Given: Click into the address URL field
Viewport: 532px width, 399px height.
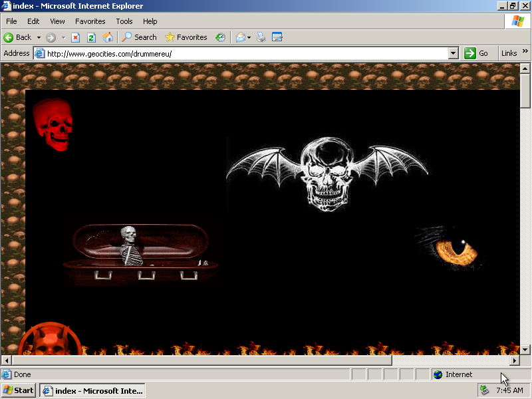Looking at the screenshot, I should click(246, 53).
